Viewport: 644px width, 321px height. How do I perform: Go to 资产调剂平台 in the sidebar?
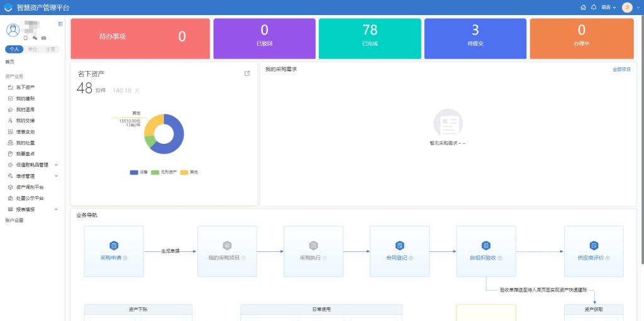pyautogui.click(x=30, y=187)
